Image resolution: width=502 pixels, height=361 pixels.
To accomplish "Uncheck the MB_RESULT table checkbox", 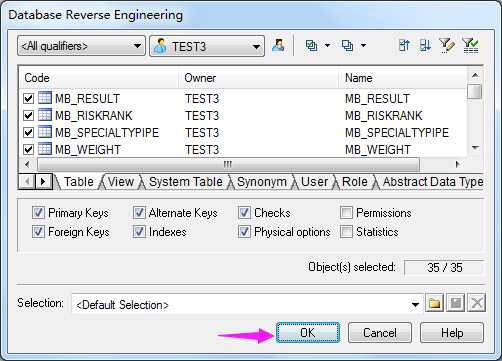I will (x=29, y=99).
